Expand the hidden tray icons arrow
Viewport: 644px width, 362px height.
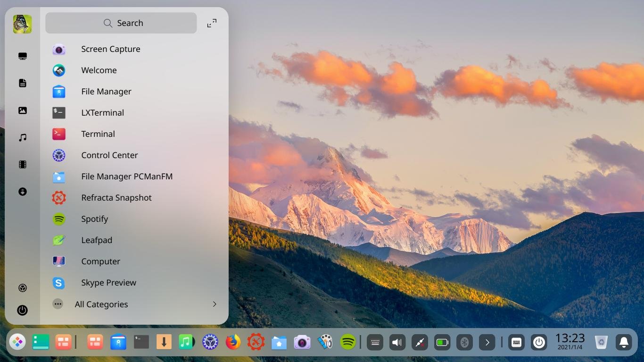pos(487,342)
